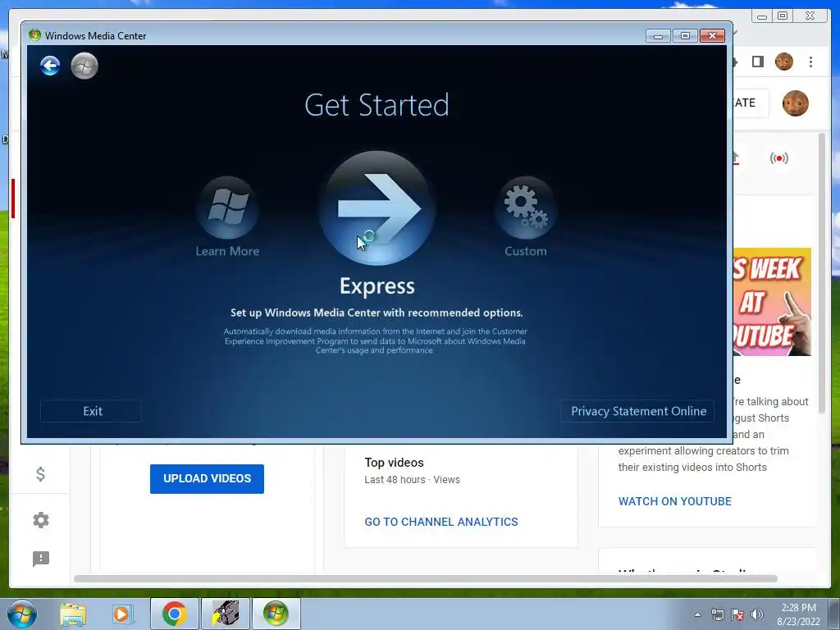The image size is (840, 630).
Task: Click the Go Live broadcast icon
Action: click(x=779, y=158)
